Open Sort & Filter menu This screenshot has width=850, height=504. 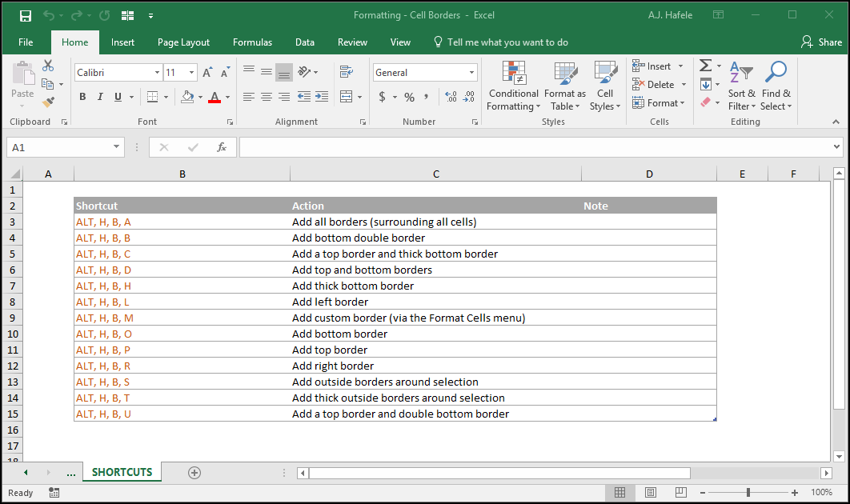click(x=742, y=86)
